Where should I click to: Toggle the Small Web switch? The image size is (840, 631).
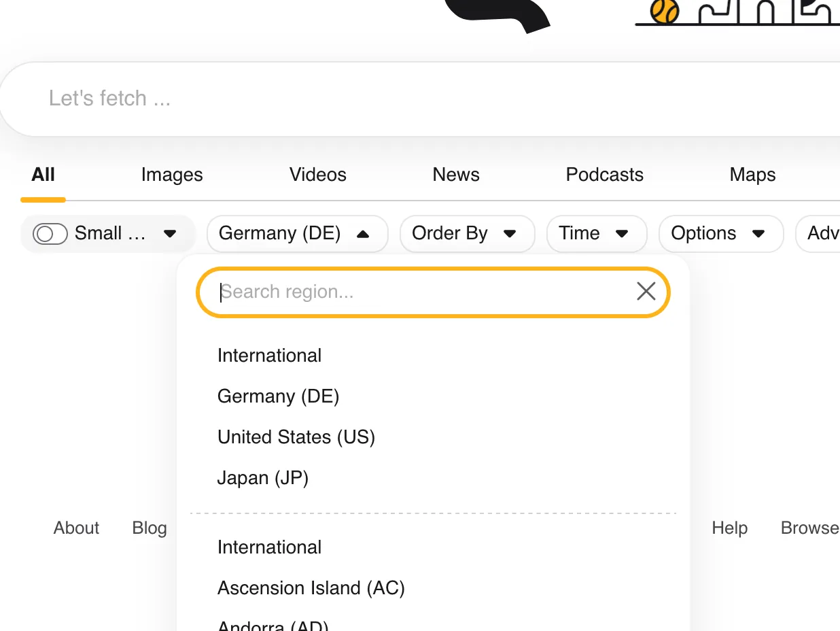coord(50,234)
